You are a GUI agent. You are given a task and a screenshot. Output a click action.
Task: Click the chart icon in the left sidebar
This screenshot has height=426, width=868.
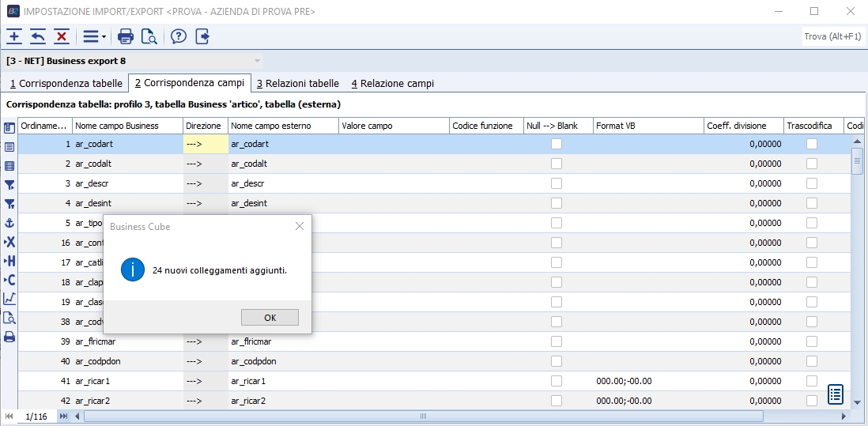[x=9, y=299]
